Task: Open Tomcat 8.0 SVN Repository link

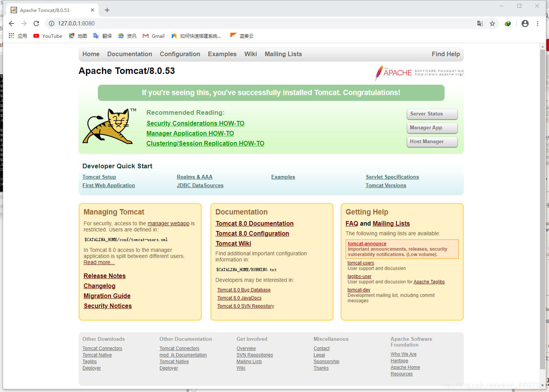Action: pos(246,306)
